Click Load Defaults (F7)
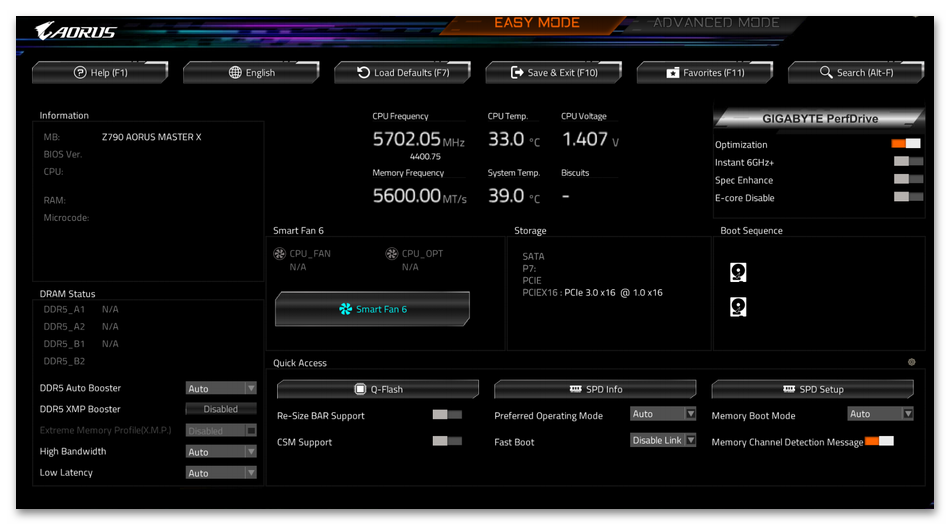950x525 pixels. [402, 72]
